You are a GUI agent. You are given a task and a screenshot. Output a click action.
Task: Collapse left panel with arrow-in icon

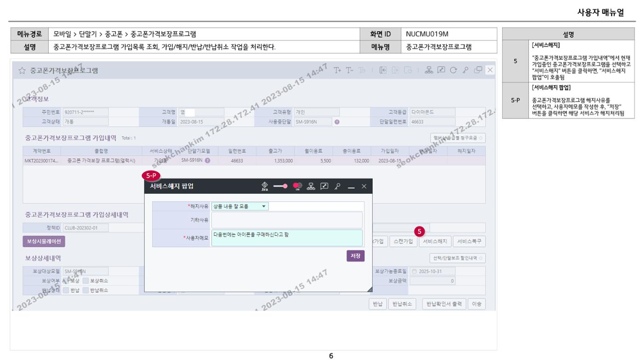(x=383, y=70)
